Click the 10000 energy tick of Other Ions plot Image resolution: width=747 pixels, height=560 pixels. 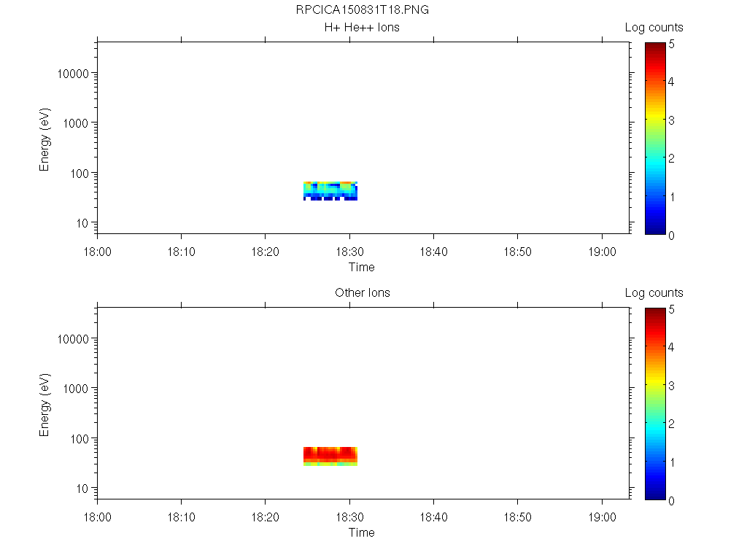pos(73,339)
